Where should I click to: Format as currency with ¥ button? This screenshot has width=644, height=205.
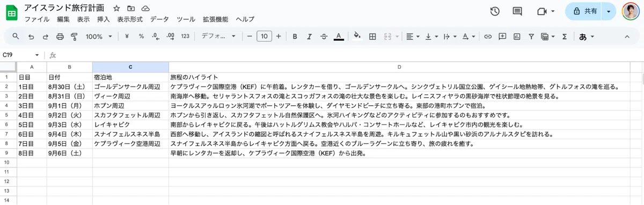pyautogui.click(x=127, y=36)
